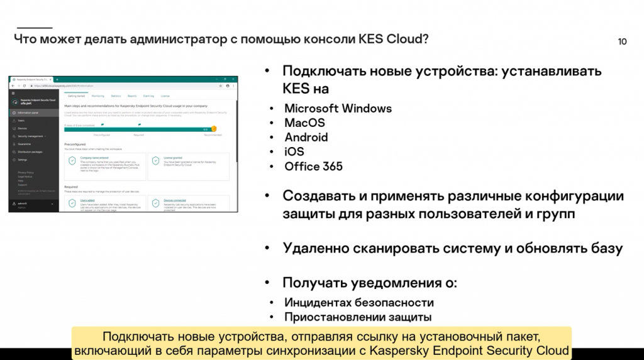This screenshot has width=644, height=360.
Task: Open the Help link in sidebar
Action: coord(21,180)
